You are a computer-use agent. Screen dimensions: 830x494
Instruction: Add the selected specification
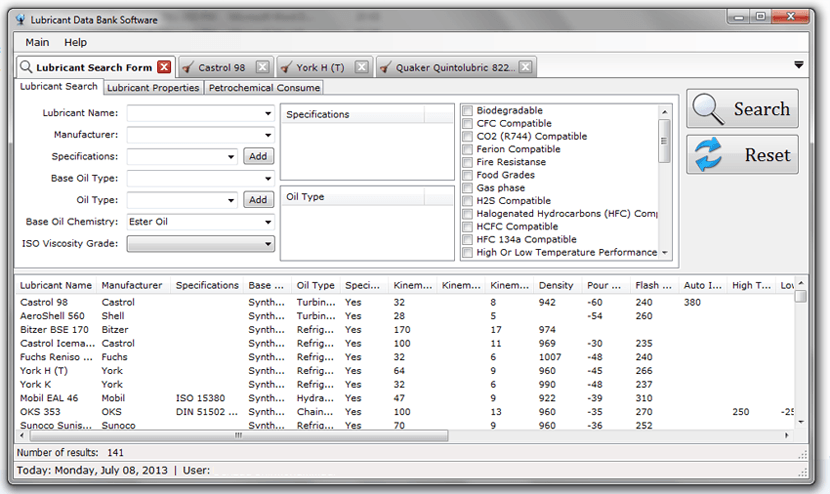point(258,156)
